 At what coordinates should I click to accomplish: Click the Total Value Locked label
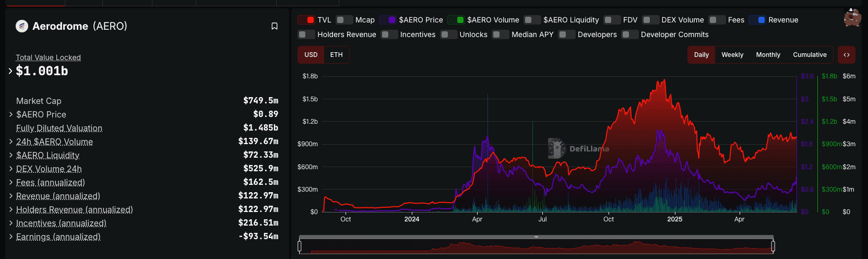(x=48, y=57)
